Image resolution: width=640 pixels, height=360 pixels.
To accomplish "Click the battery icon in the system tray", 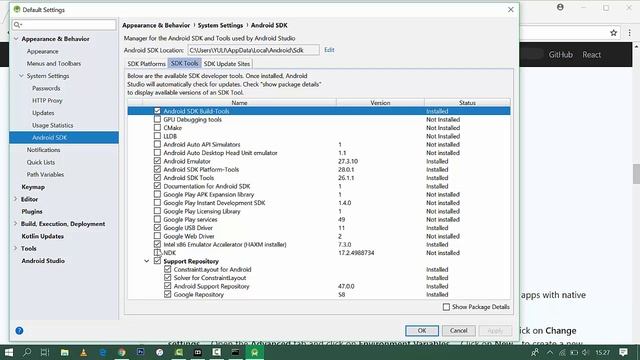I will pyautogui.click(x=574, y=352).
